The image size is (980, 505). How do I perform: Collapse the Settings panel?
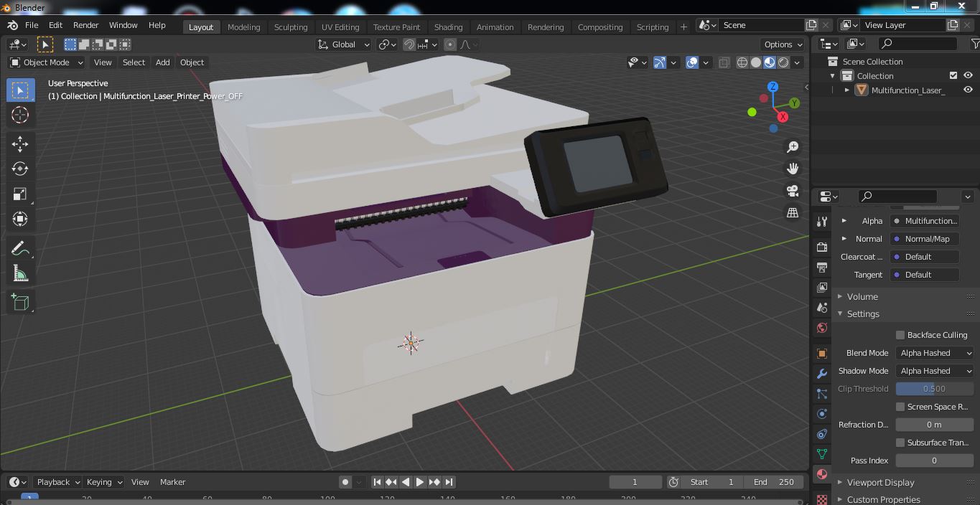(863, 313)
